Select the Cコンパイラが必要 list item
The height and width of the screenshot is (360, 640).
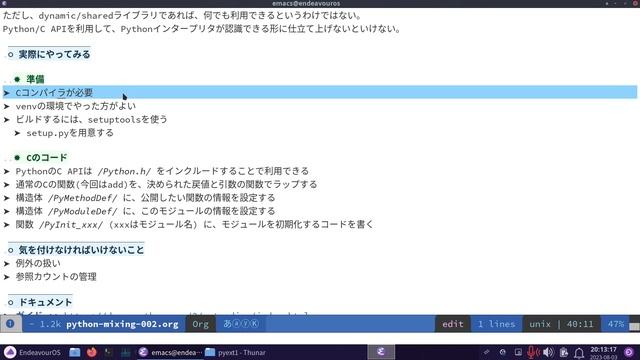coord(54,93)
